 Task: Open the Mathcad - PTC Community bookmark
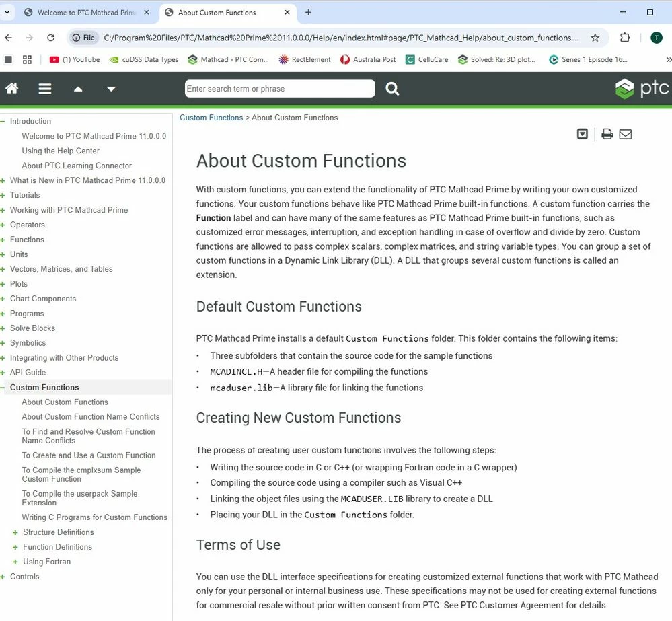(x=229, y=60)
